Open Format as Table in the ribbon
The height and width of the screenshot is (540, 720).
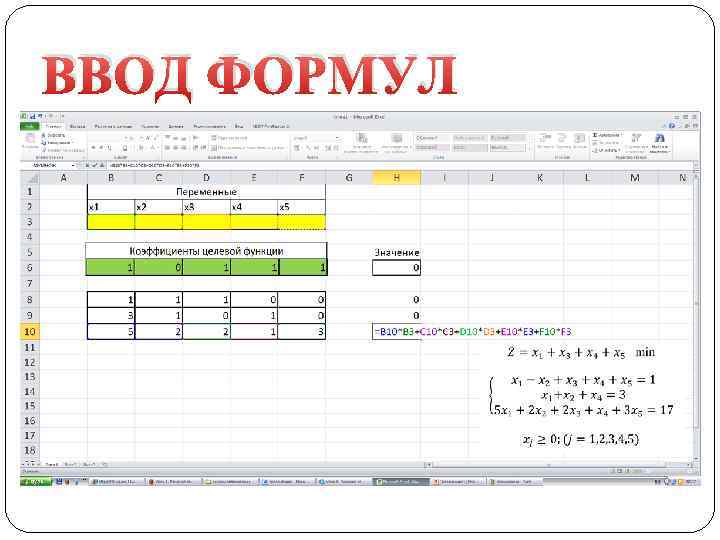coord(396,143)
